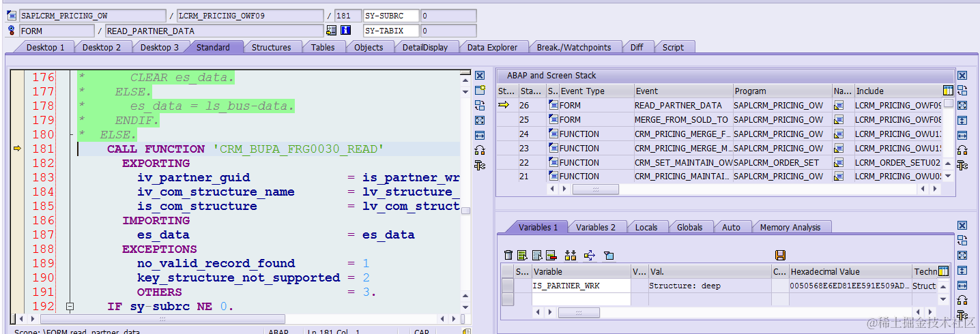Click the Event Type column header
The image size is (980, 334).
click(x=595, y=91)
